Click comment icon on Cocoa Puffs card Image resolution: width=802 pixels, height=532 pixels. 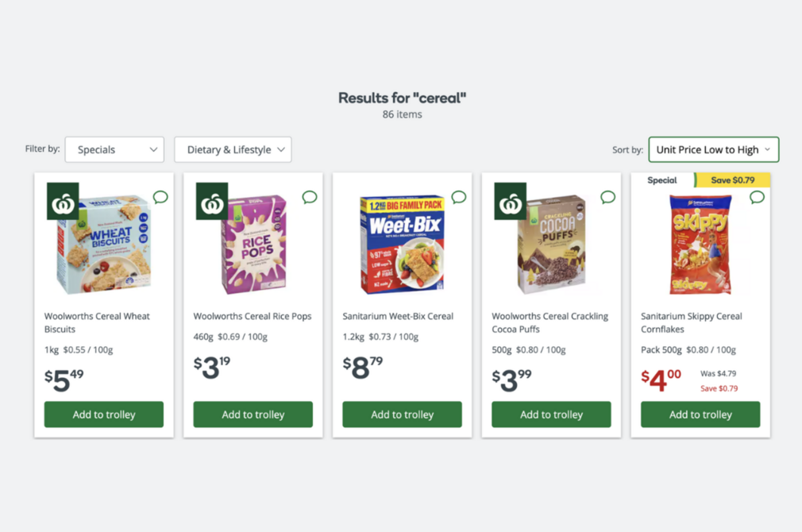tap(607, 197)
